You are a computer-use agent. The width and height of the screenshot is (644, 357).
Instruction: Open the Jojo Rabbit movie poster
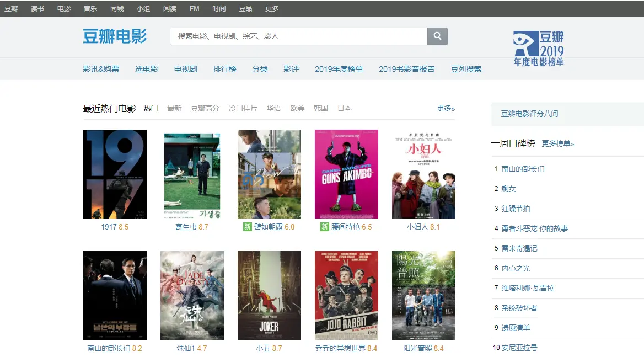(346, 295)
